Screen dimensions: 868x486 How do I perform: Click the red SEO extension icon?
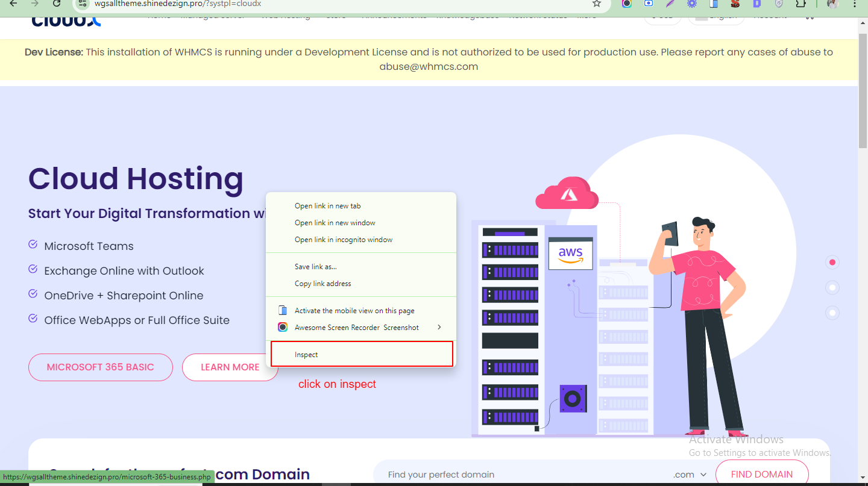click(x=735, y=4)
